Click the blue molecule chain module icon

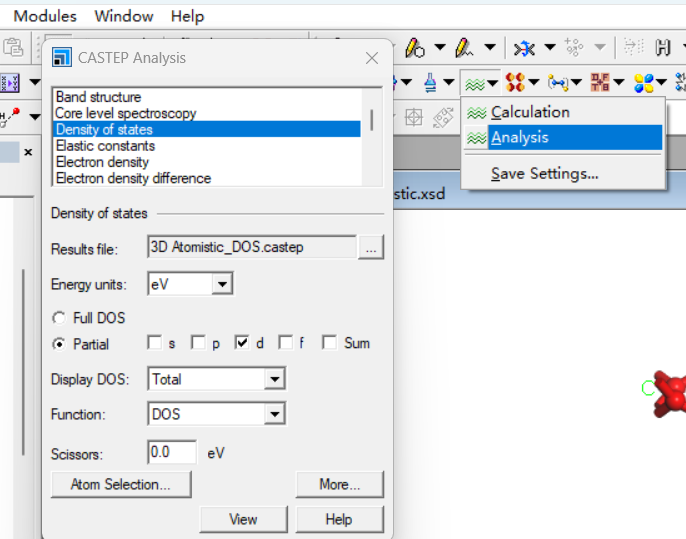[558, 82]
